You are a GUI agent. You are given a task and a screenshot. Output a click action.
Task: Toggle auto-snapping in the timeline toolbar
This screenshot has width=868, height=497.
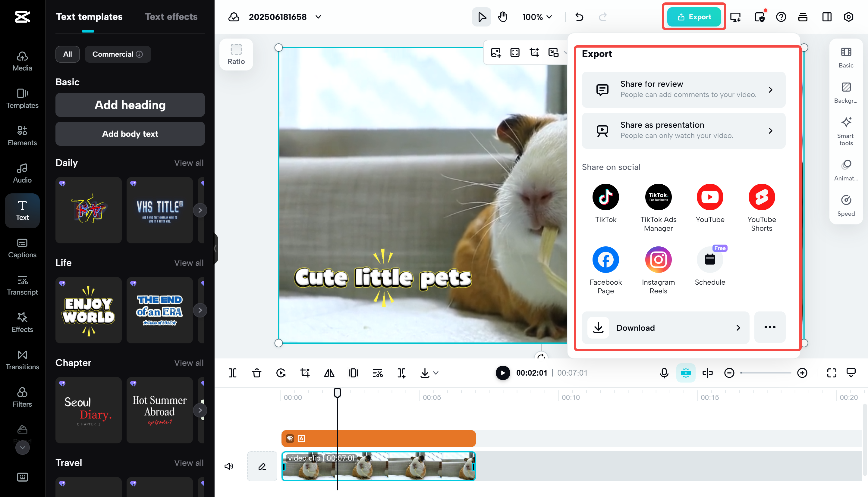[x=686, y=373]
